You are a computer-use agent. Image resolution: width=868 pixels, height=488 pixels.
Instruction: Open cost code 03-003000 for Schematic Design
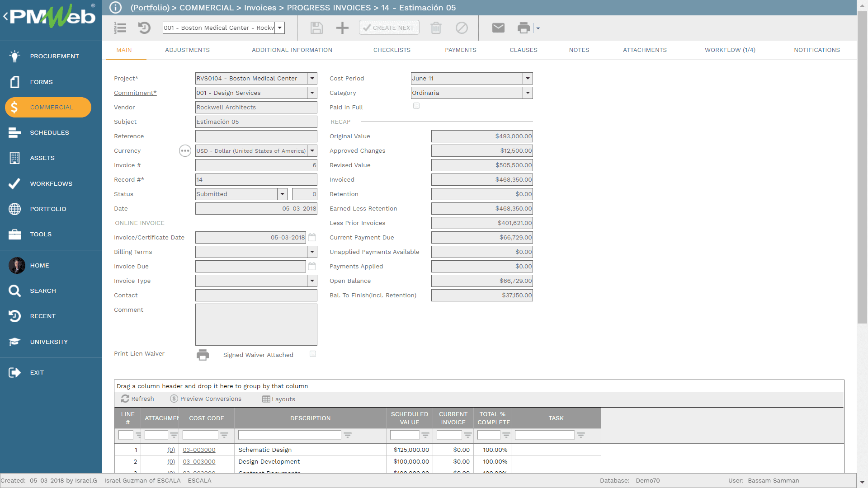[x=199, y=450]
